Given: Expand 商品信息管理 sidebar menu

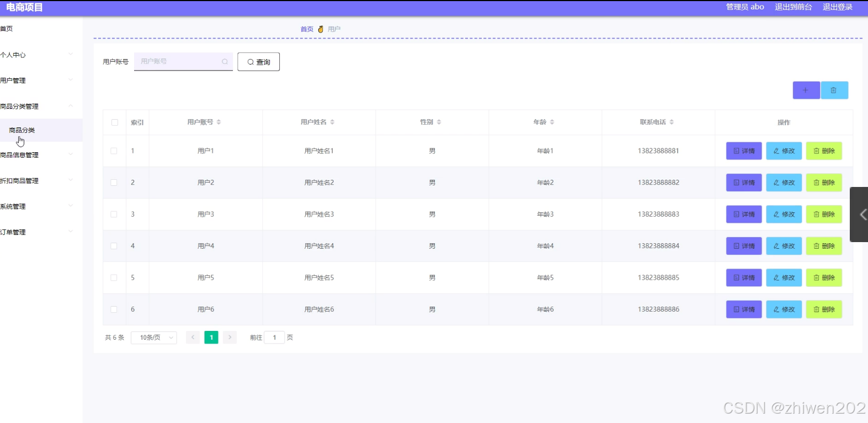Looking at the screenshot, I should (41, 155).
